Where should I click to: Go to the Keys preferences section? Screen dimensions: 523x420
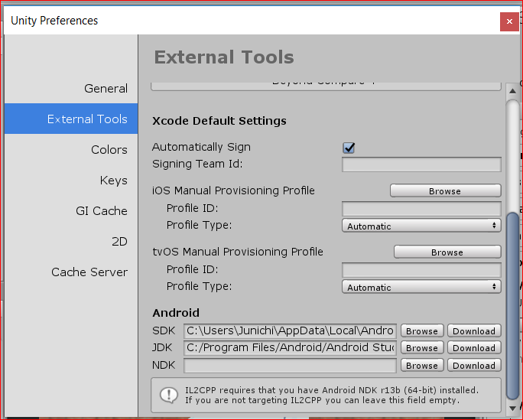coord(113,181)
